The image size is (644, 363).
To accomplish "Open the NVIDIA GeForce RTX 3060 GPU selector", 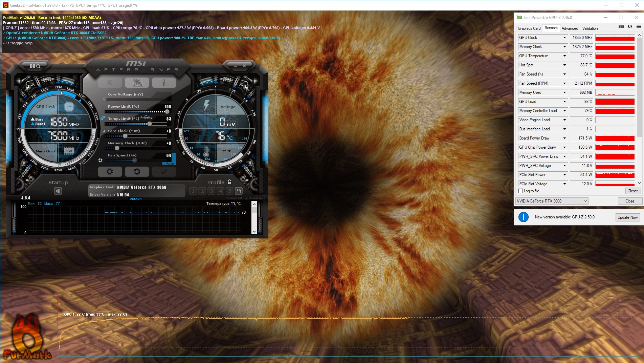I will (x=552, y=201).
